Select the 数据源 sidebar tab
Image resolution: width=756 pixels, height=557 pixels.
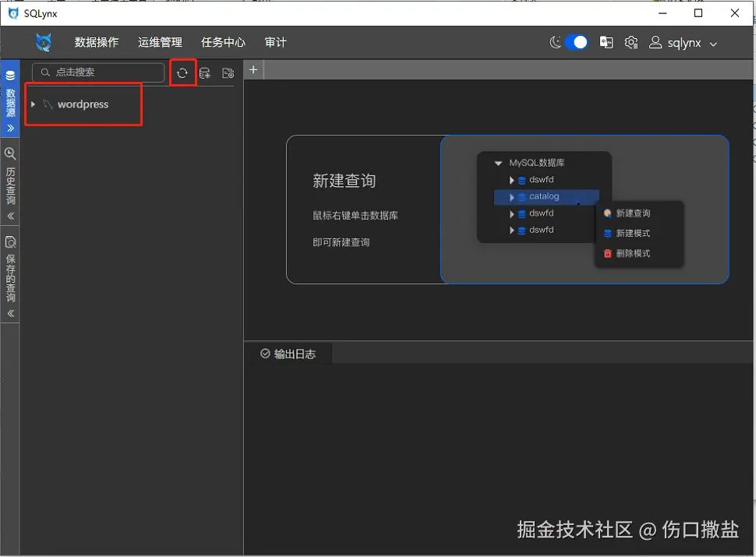point(10,98)
